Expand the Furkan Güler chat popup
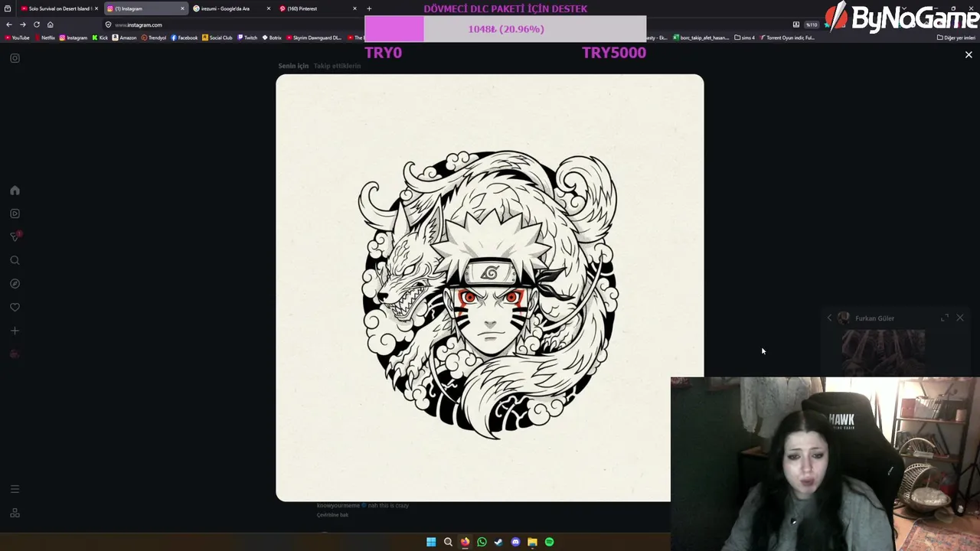Viewport: 980px width, 551px height. point(945,318)
